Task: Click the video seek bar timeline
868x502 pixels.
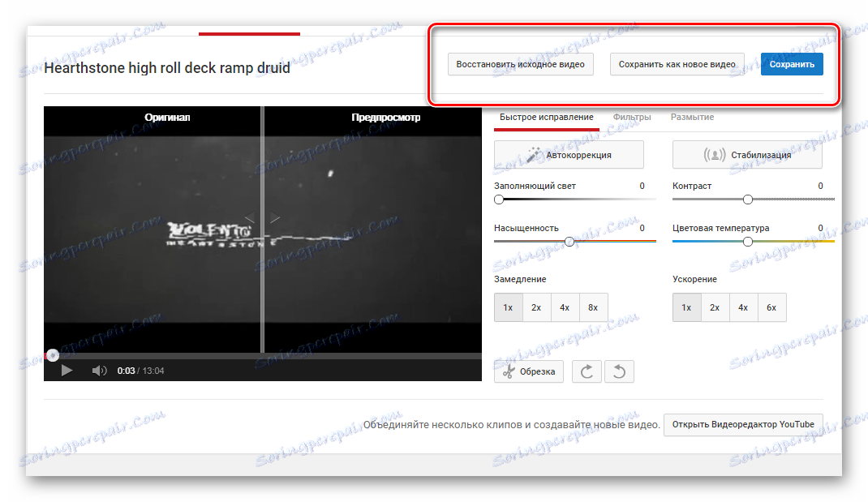Action: click(263, 354)
